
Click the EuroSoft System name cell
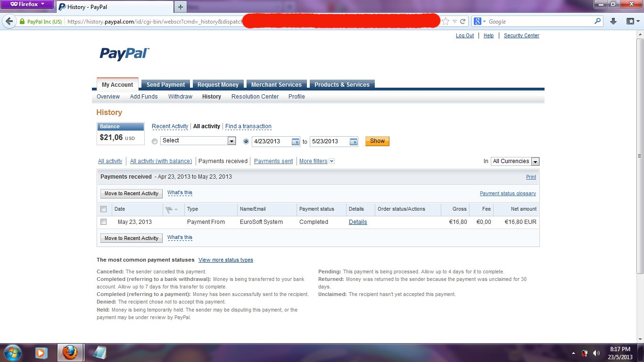(x=261, y=222)
